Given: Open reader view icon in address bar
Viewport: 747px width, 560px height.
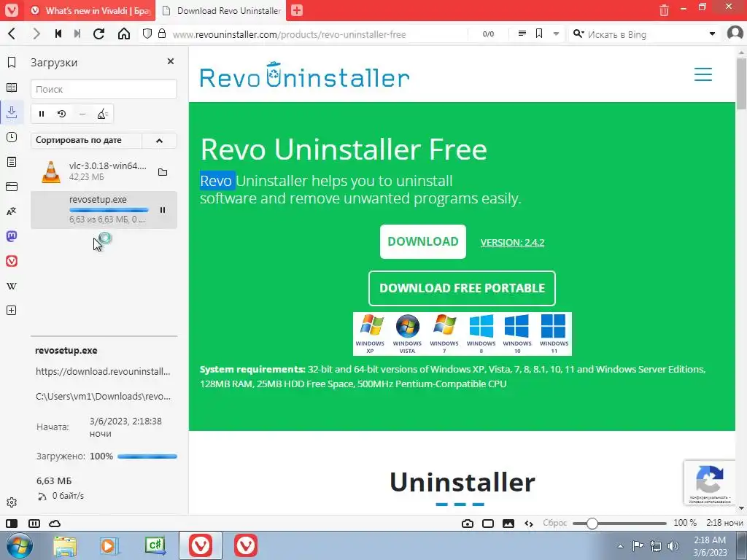Looking at the screenshot, I should pyautogui.click(x=522, y=34).
